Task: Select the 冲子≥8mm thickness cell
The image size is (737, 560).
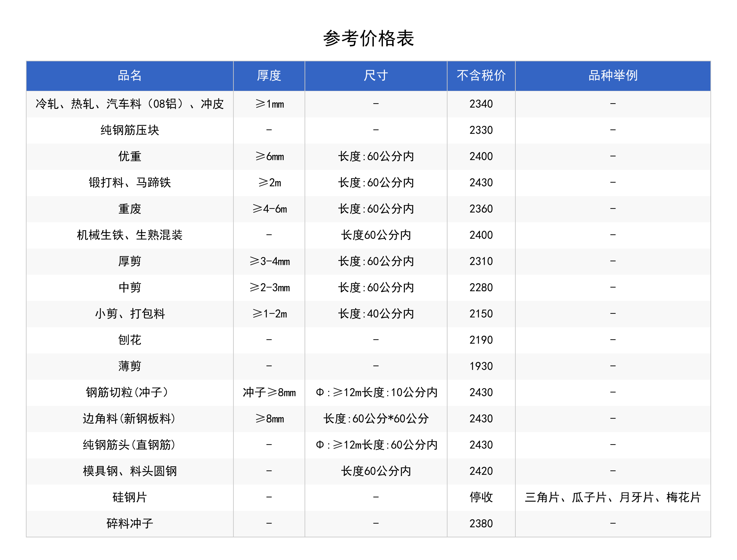Action: point(269,392)
